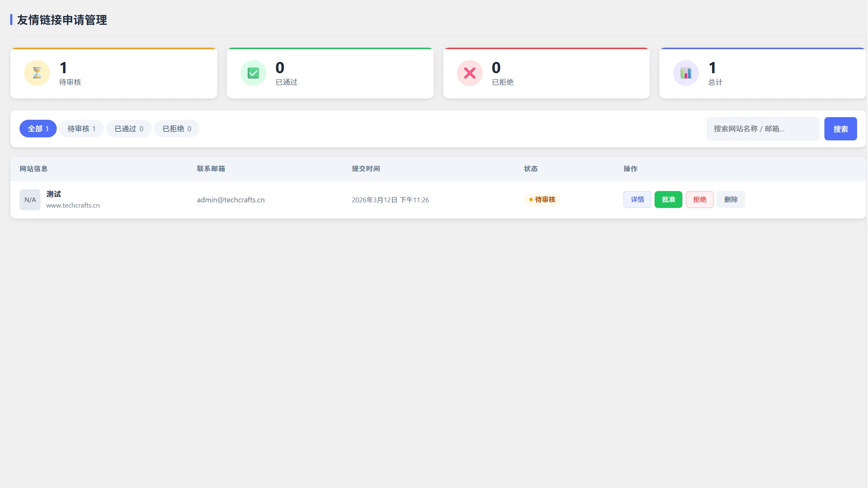Click the bar chart total icon
Image resolution: width=868 pixels, height=488 pixels.
coord(686,73)
